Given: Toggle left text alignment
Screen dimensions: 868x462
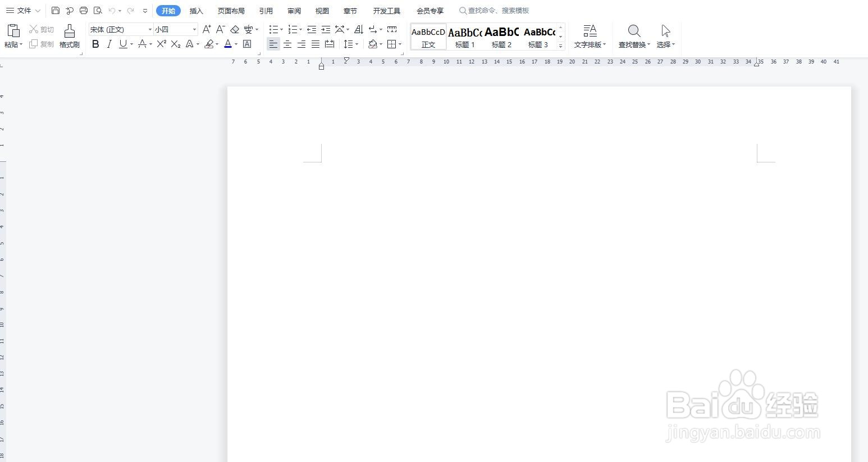Looking at the screenshot, I should coord(273,44).
